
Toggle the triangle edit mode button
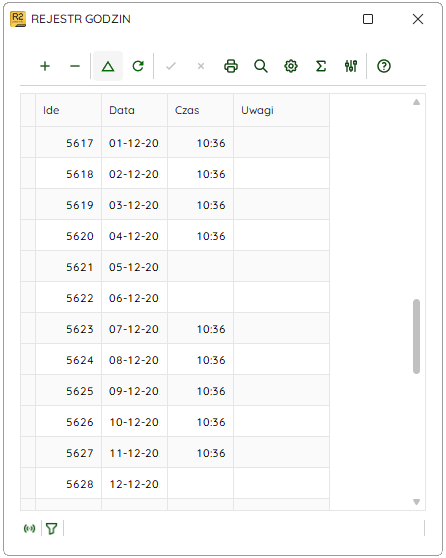coord(108,66)
